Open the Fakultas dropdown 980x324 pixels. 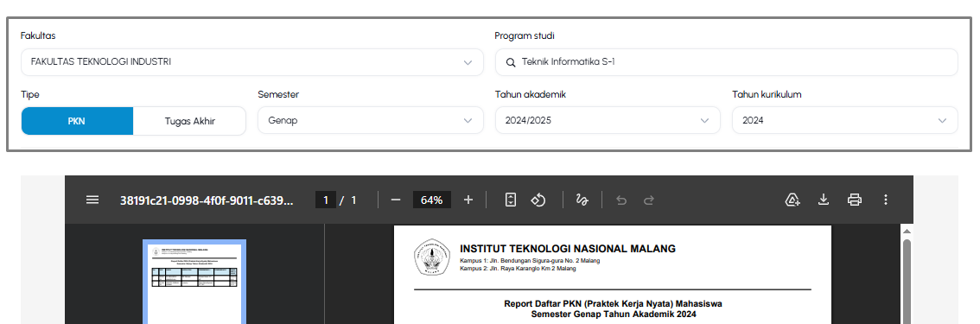pos(251,62)
